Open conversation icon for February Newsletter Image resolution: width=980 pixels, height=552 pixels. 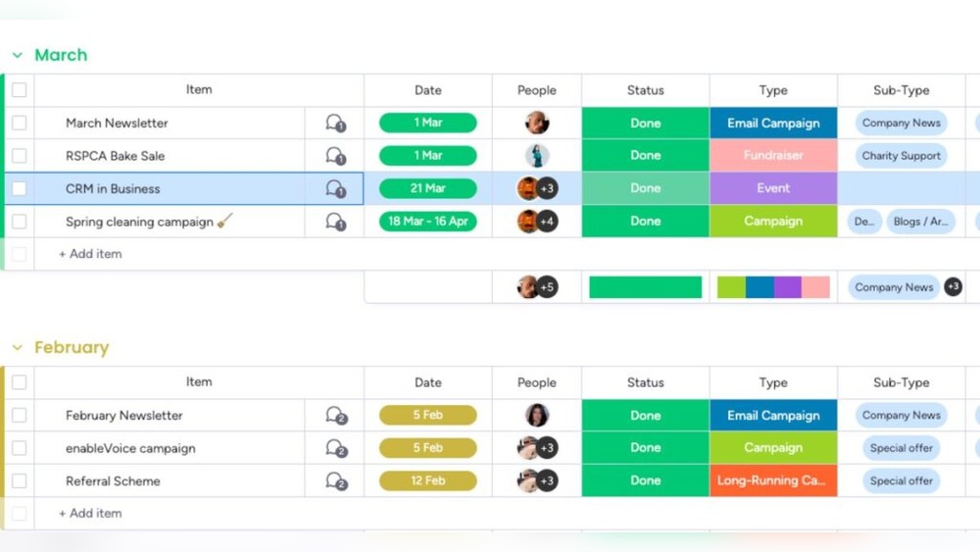335,416
